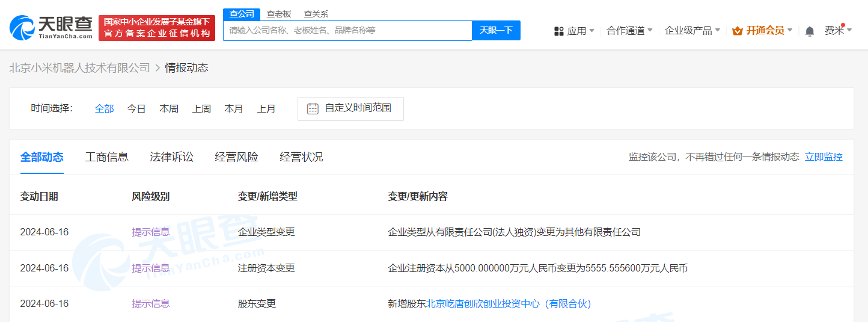
Task: Click the 变更/更新内容 column header
Action: click(418, 197)
